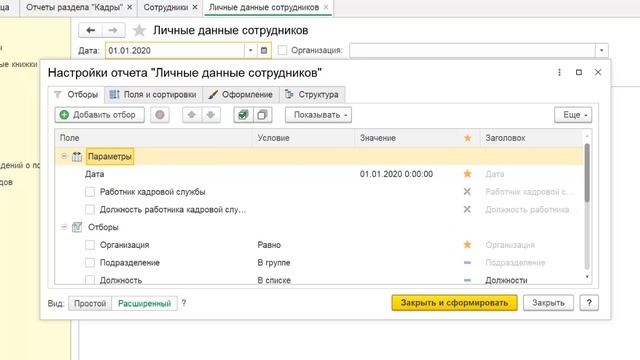Click the dash mark in Должность row
The height and width of the screenshot is (360, 640).
[x=467, y=280]
